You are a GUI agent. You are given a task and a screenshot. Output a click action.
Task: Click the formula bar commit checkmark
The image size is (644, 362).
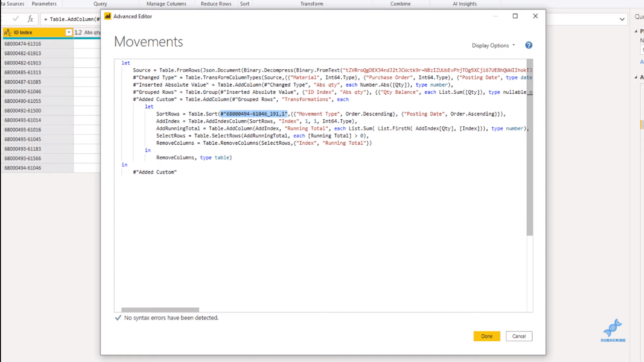[16, 19]
